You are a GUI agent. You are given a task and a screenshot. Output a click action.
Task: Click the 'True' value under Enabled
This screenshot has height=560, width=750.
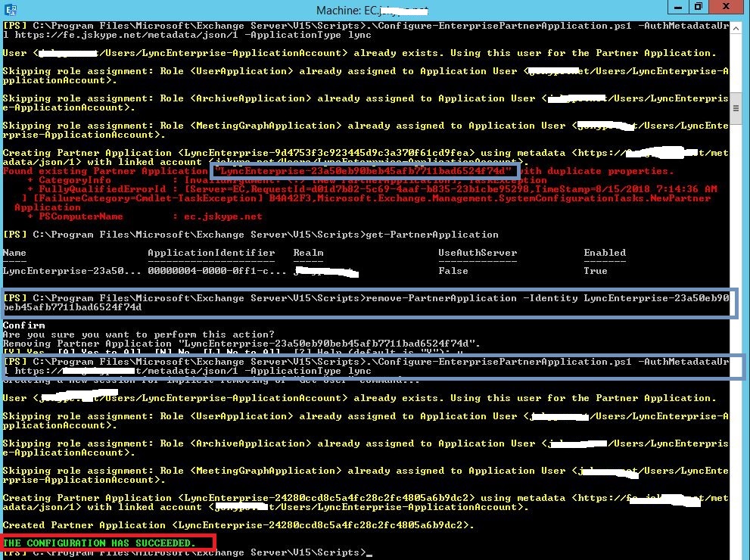tap(596, 271)
